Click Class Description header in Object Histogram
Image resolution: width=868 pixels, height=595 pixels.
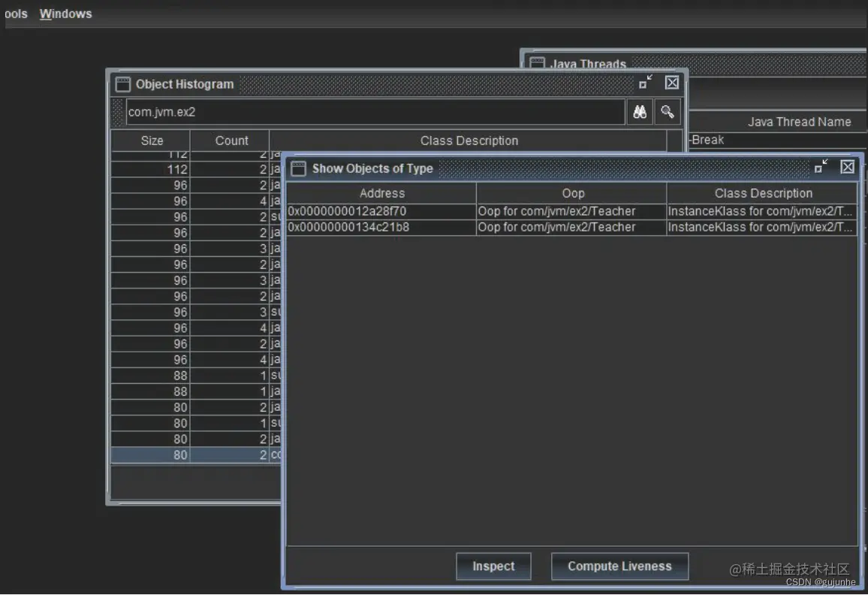469,140
